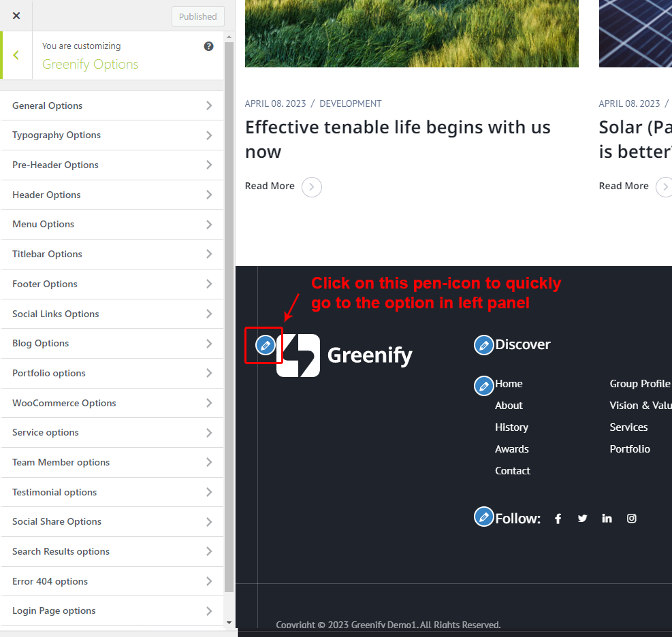Click the Published button
The image size is (672, 637).
(197, 17)
